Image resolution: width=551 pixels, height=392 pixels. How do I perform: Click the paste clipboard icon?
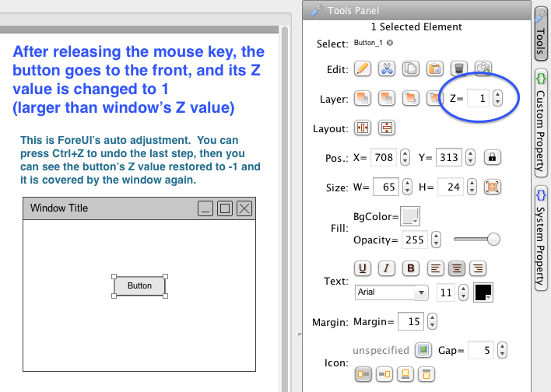pyautogui.click(x=435, y=68)
